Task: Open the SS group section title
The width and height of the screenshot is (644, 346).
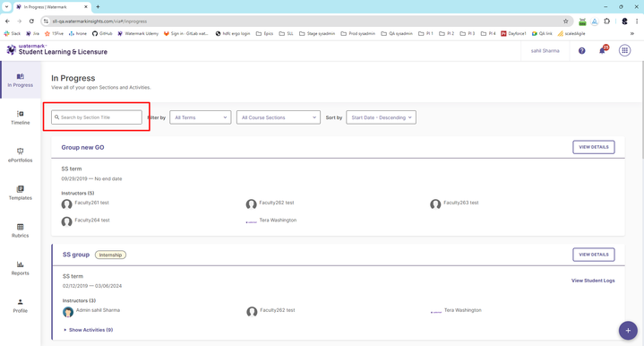Action: [76, 255]
